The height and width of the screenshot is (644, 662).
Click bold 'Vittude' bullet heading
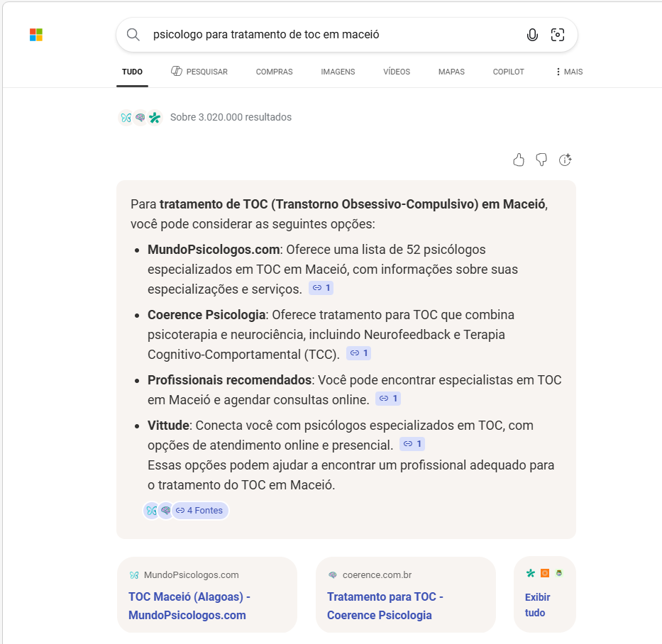[168, 426]
